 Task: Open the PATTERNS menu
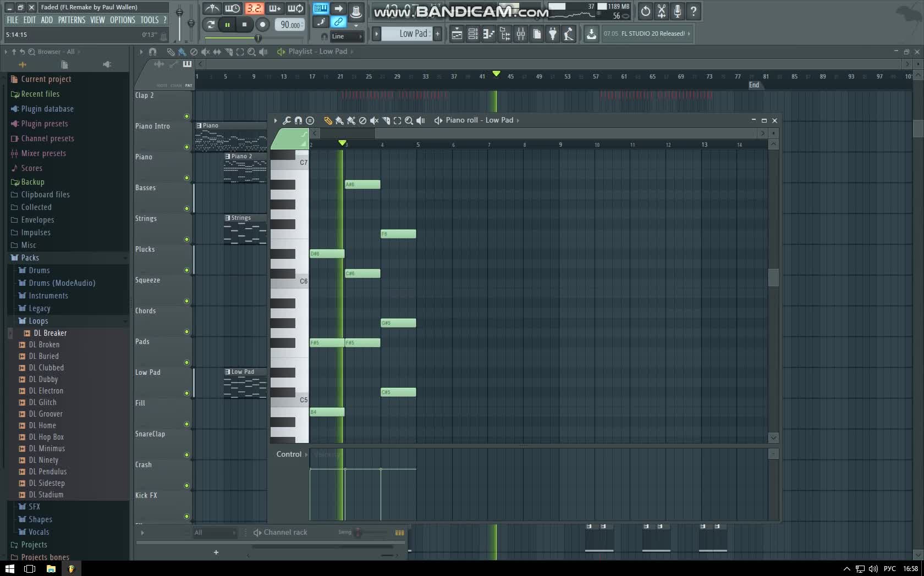[x=71, y=20]
